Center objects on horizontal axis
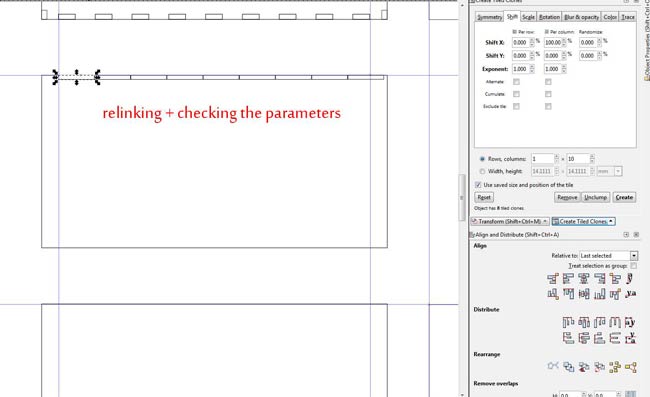The height and width of the screenshot is (397, 650). click(x=584, y=294)
